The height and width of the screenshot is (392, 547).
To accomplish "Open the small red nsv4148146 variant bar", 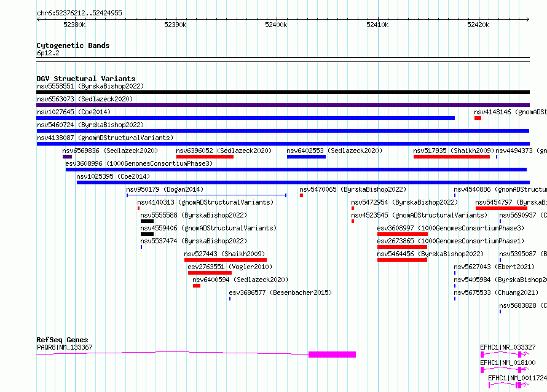I will 478,118.
